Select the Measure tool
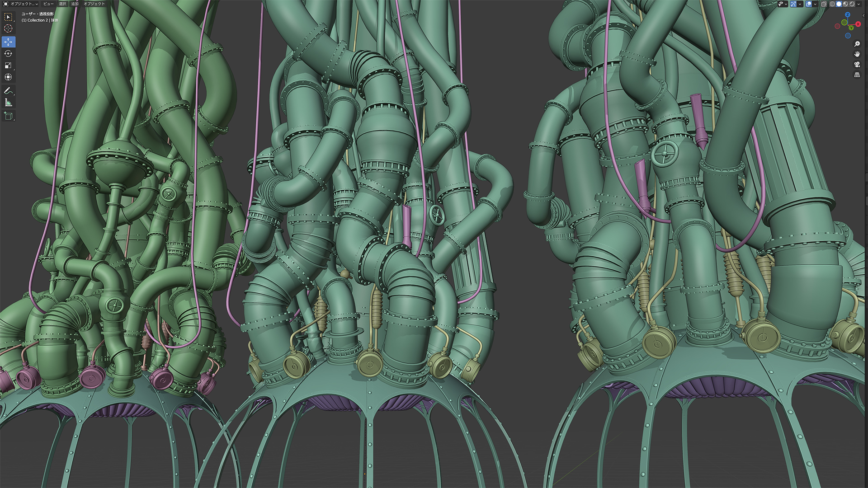The width and height of the screenshot is (868, 488). [x=8, y=103]
